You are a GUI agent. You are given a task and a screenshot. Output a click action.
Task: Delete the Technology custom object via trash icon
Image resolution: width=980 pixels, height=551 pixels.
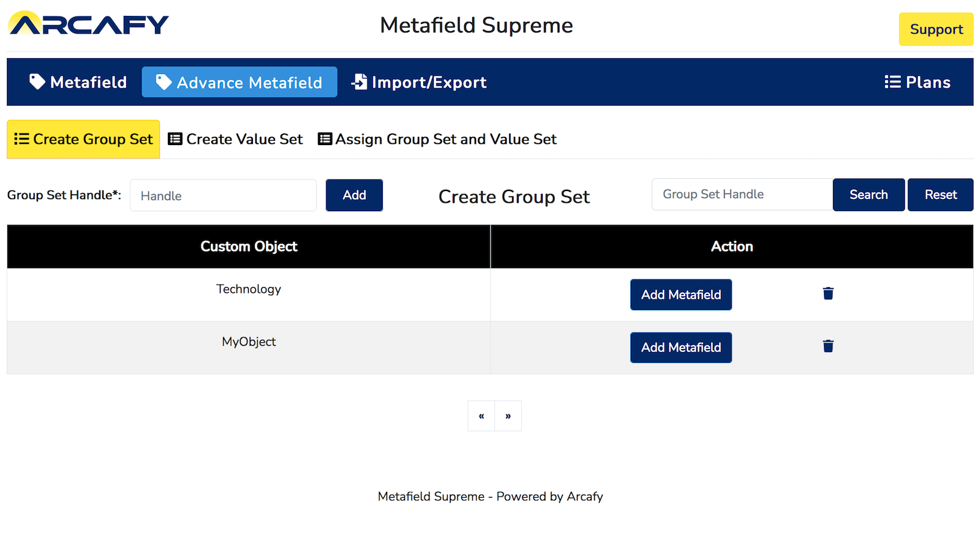coord(828,293)
